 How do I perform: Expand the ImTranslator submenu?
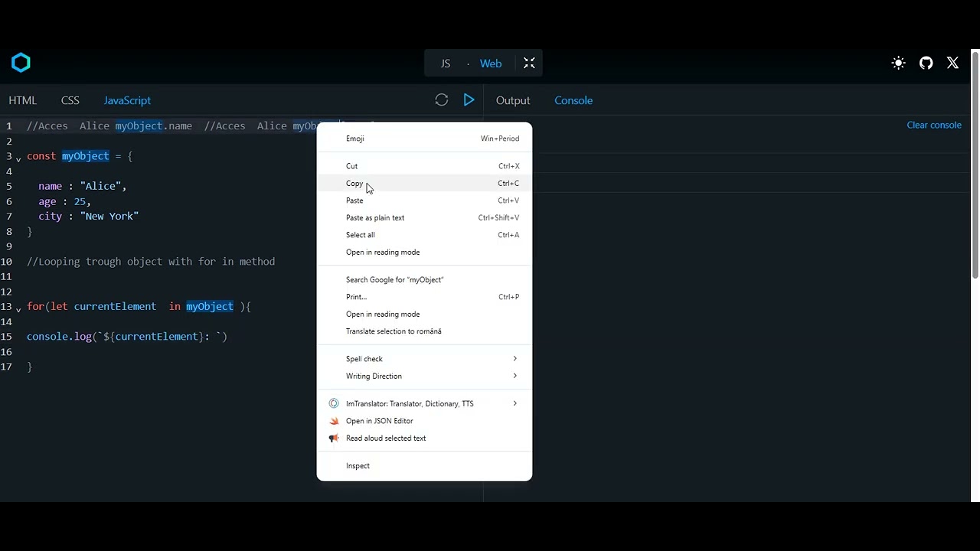point(424,404)
